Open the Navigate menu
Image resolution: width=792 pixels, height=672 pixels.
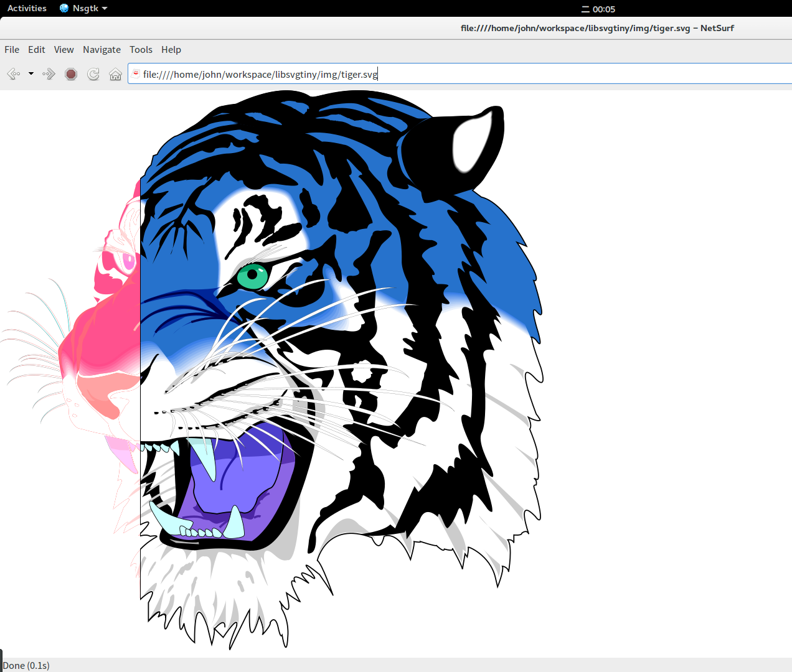[101, 50]
